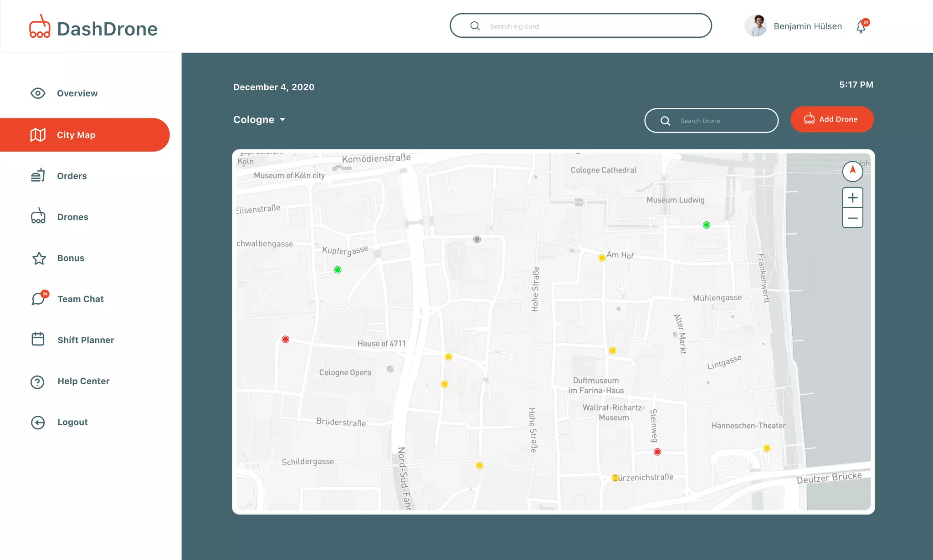Open Benjamin Hülsen's profile avatar

(756, 26)
